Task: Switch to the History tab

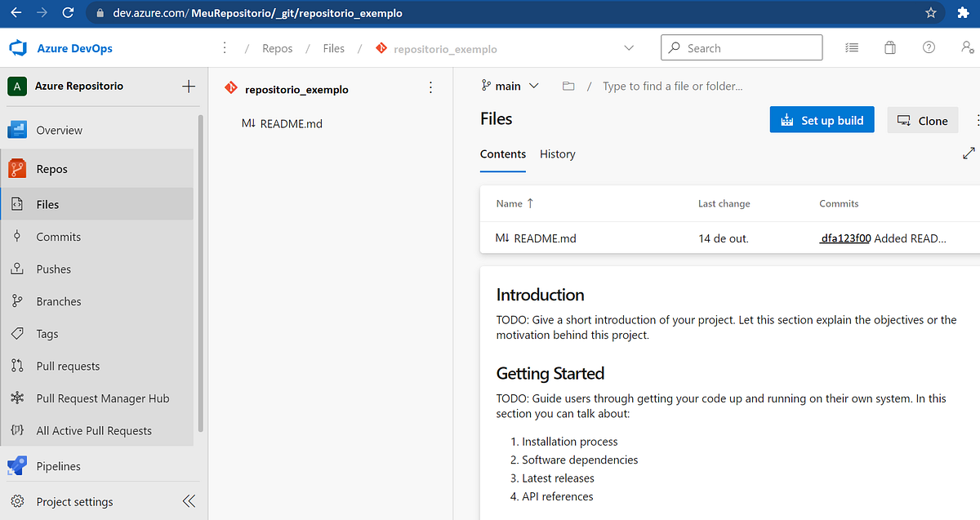Action: (x=557, y=153)
